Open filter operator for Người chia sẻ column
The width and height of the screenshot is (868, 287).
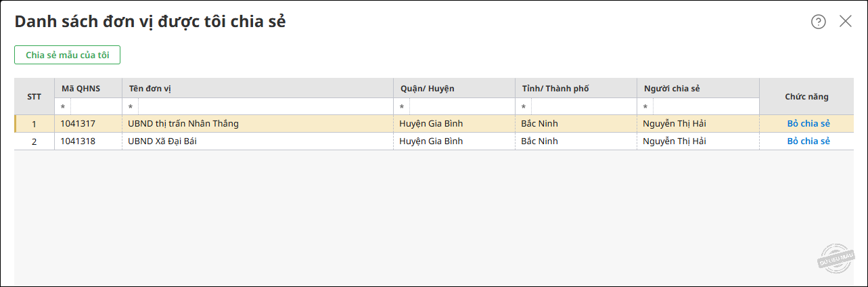(645, 107)
